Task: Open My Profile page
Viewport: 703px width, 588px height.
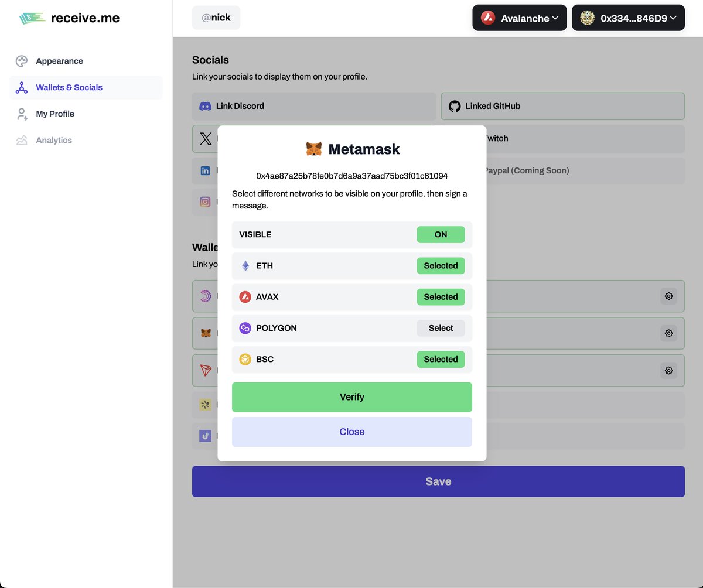Action: pos(86,114)
